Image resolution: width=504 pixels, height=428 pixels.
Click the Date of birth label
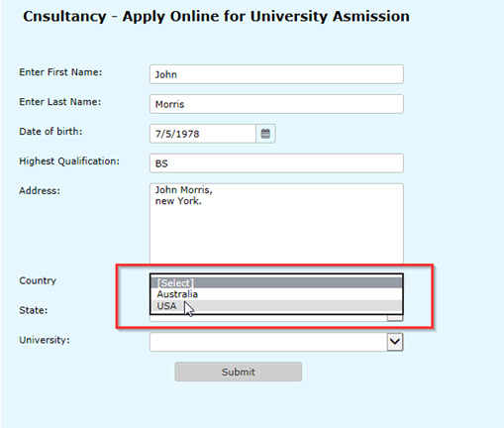(x=50, y=131)
